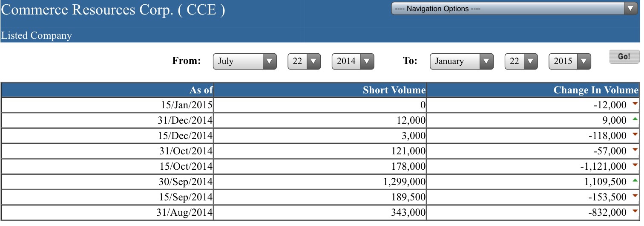Expand the From year dropdown showing 2014
The width and height of the screenshot is (644, 226).
353,61
